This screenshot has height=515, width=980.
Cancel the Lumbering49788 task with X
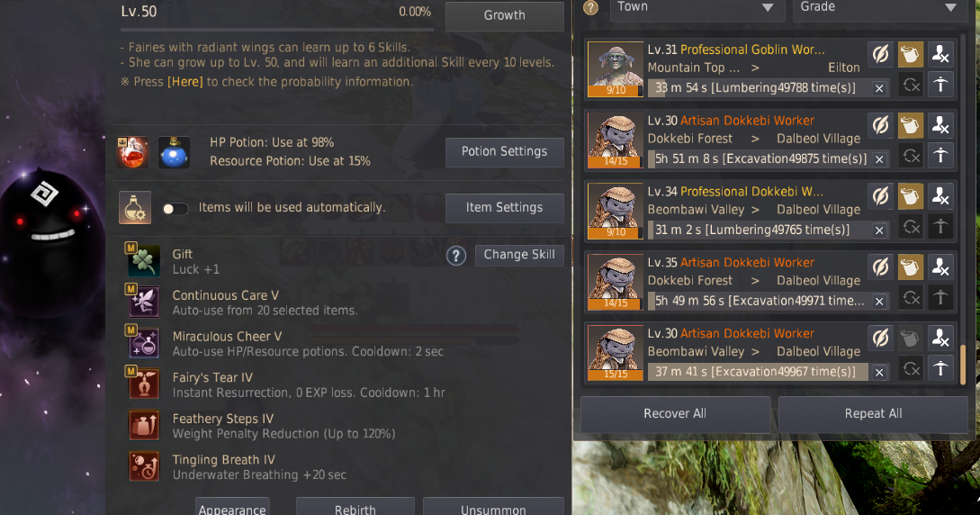pyautogui.click(x=878, y=88)
